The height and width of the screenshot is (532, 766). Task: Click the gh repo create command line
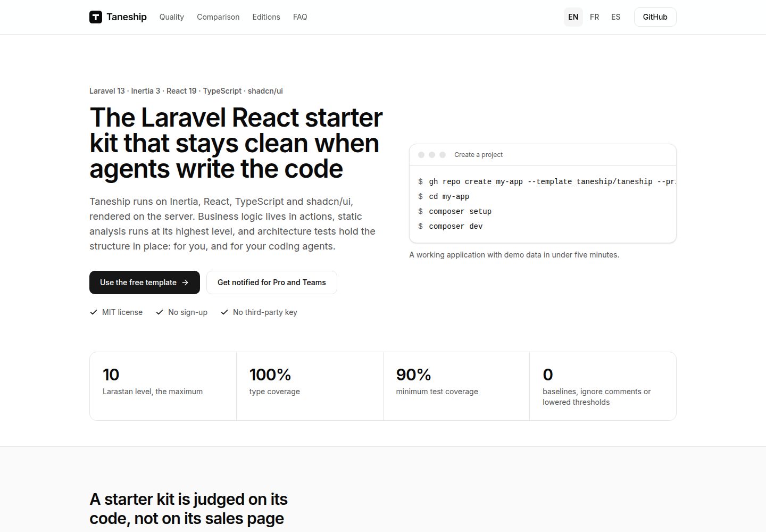[547, 182]
